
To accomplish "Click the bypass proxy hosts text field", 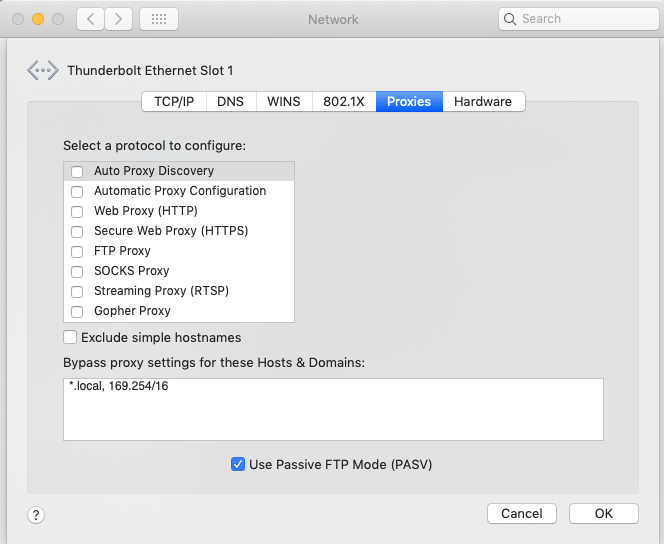I will point(333,409).
